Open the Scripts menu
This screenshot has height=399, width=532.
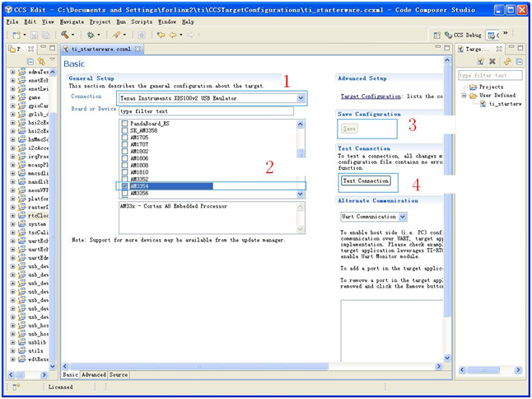pos(142,21)
